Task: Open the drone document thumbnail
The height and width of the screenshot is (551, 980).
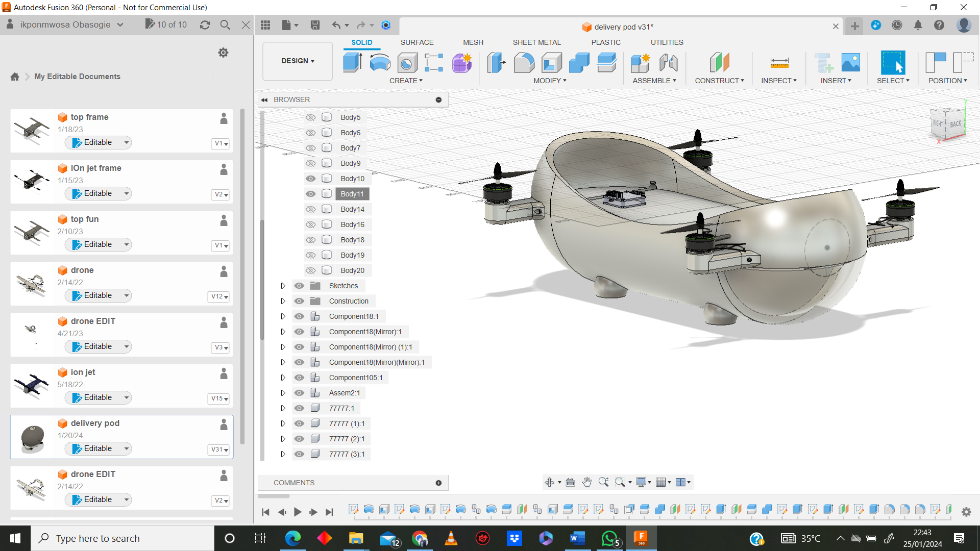Action: coord(32,284)
